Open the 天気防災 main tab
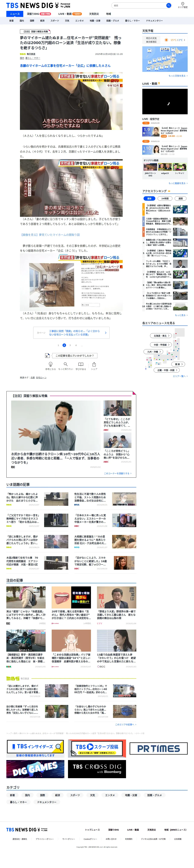 click(x=94, y=14)
